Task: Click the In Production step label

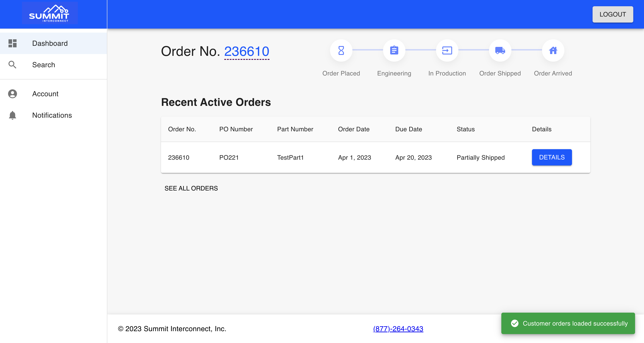Action: point(447,73)
